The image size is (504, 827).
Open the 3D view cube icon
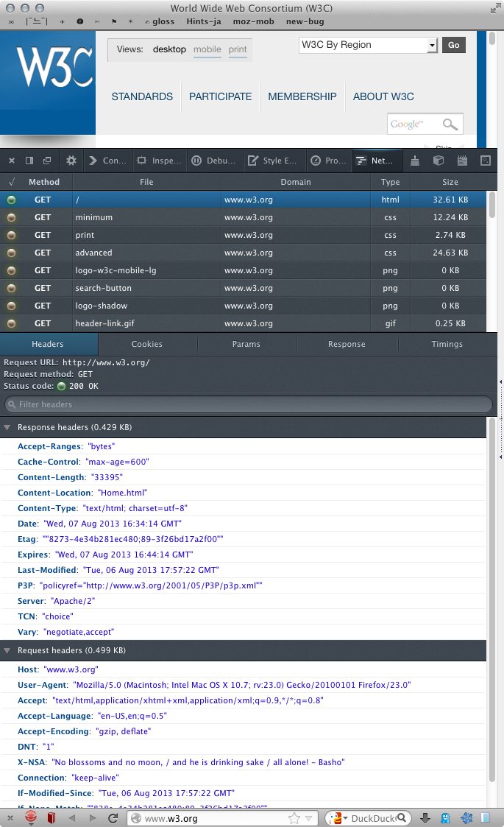[438, 161]
